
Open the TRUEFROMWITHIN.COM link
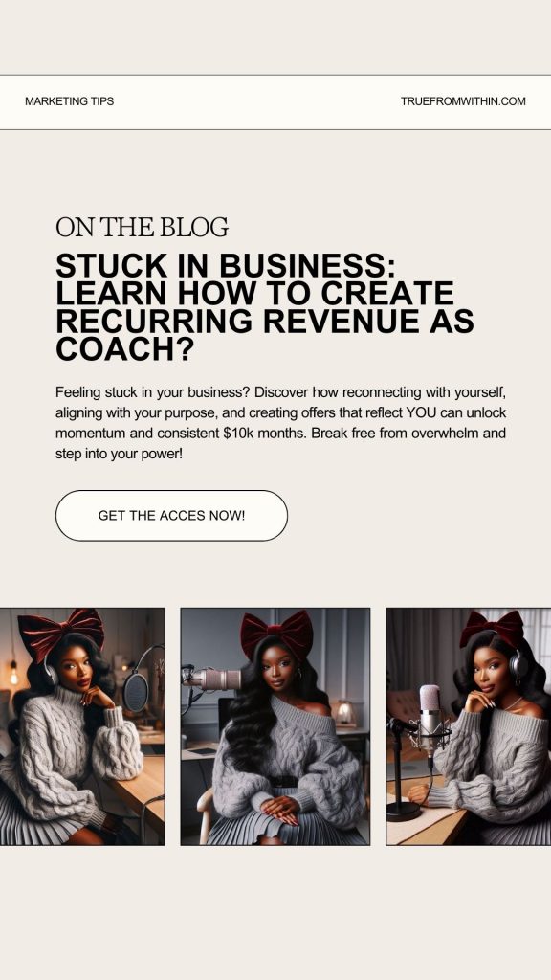[463, 101]
